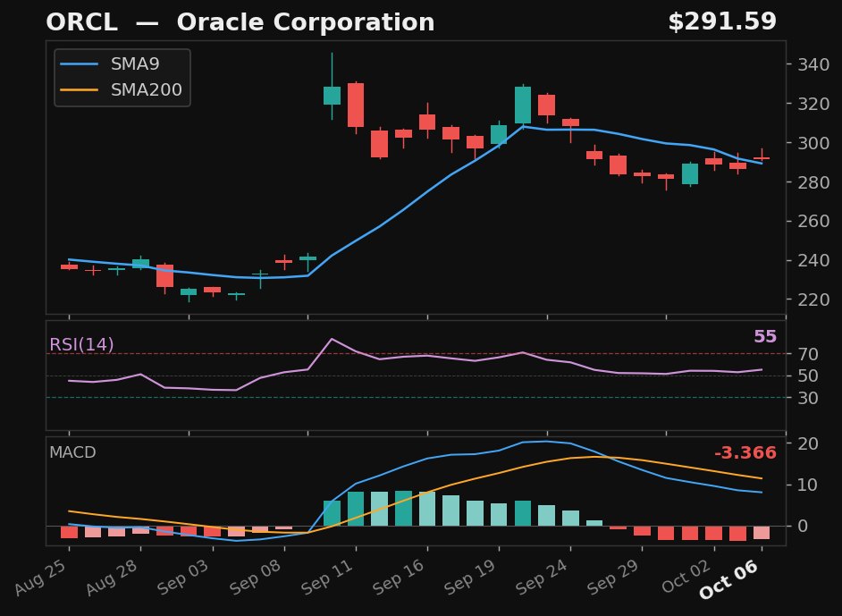The image size is (842, 616).
Task: Click the MACD 10 axis label
Action: (808, 485)
